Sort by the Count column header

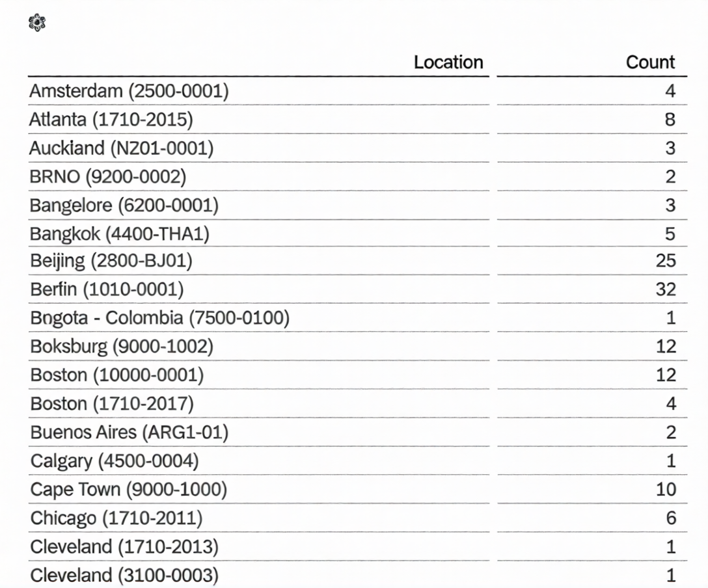coord(650,62)
